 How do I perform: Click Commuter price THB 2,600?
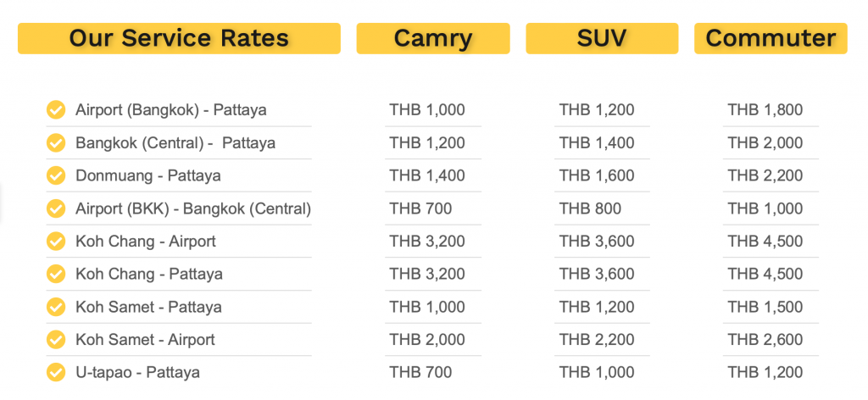click(765, 340)
